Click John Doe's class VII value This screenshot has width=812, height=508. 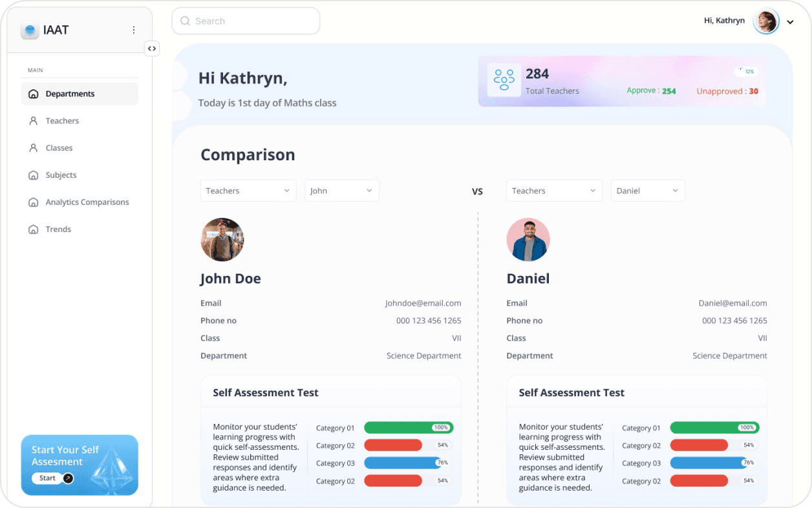[456, 338]
